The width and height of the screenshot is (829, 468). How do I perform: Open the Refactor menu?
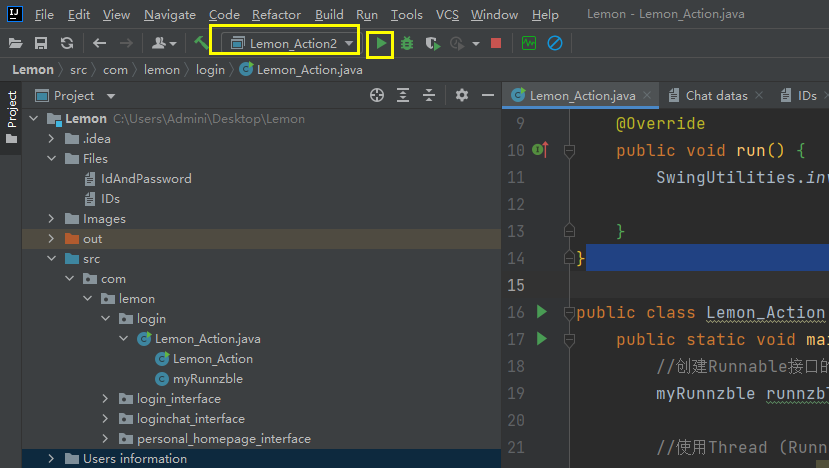click(x=276, y=15)
